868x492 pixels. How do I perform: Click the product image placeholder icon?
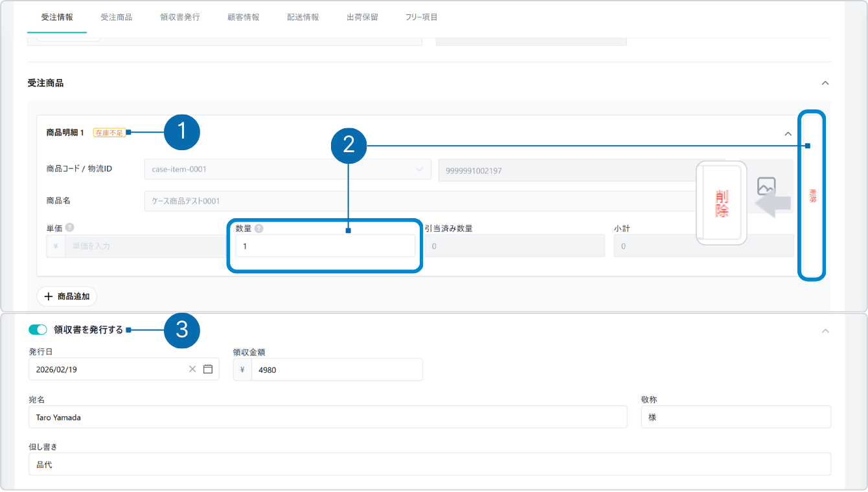tap(766, 186)
